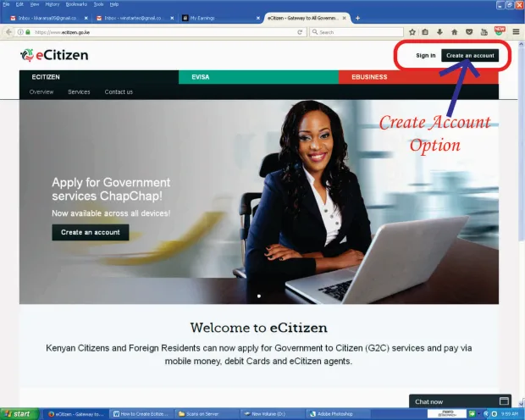Open site identity info icon in address bar

tap(20, 32)
